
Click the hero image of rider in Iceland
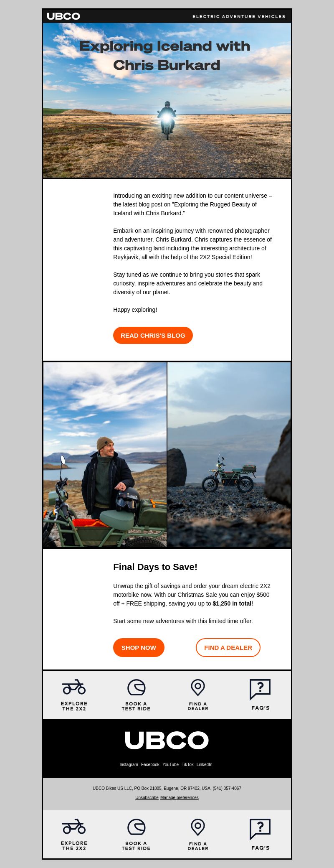[167, 100]
